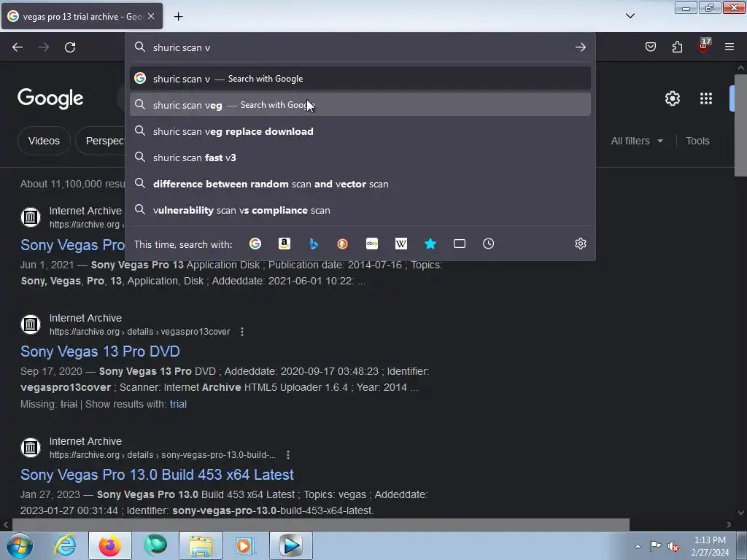Open more options for sony-vegas-pro-13.0-build result
The image size is (747, 560).
pos(287,455)
